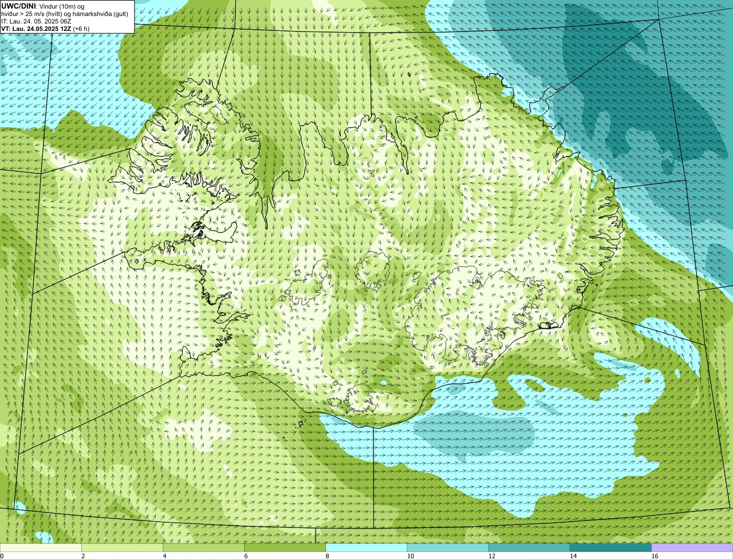Click the legend label "4"
The image size is (733, 560).
coord(164,556)
